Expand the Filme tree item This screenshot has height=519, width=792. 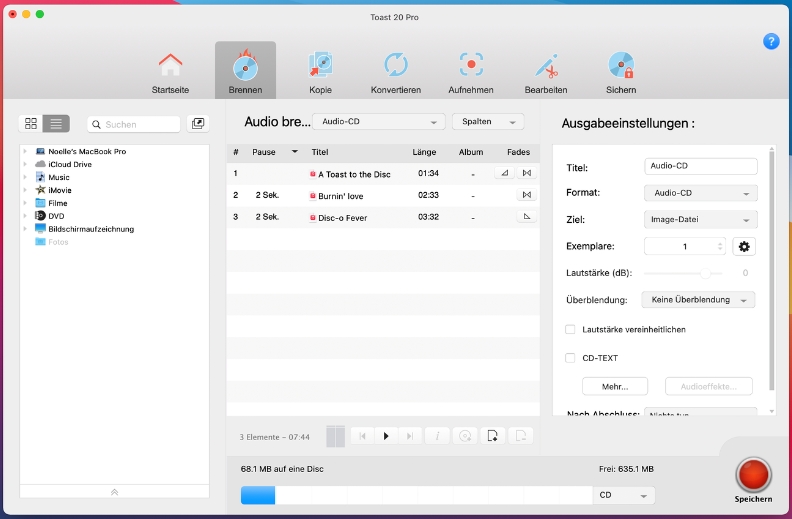point(25,203)
